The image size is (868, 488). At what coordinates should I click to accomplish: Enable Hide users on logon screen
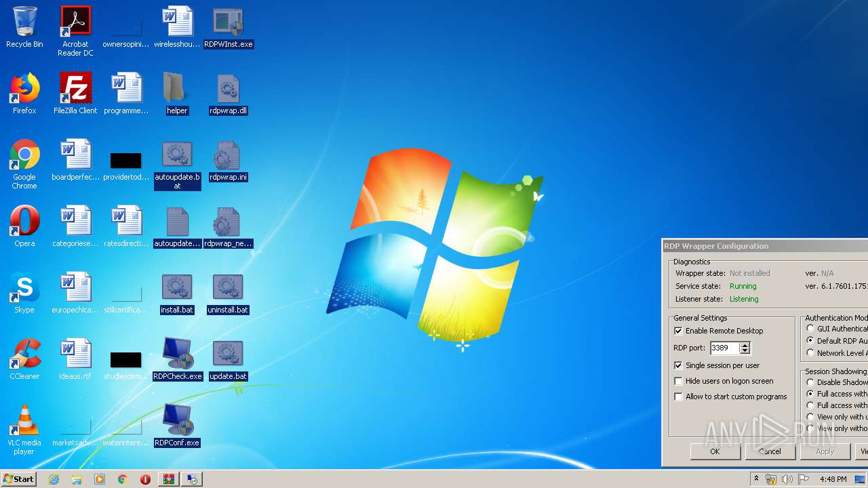(x=678, y=381)
